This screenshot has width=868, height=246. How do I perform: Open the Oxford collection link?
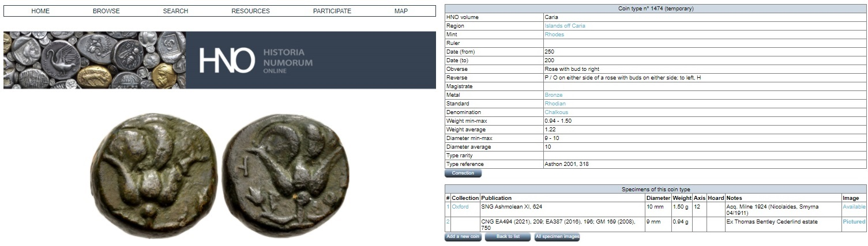coord(460,207)
